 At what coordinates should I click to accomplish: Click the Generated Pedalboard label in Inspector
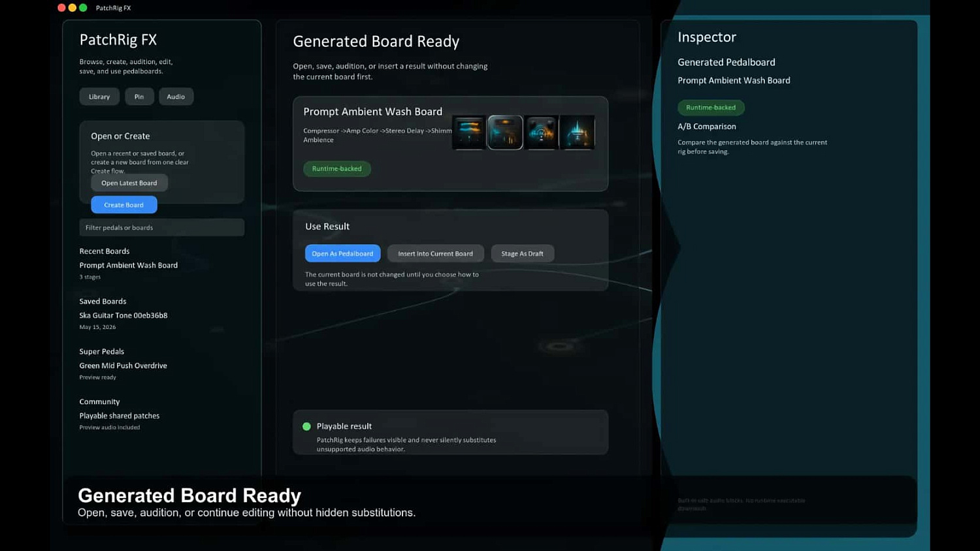coord(727,62)
